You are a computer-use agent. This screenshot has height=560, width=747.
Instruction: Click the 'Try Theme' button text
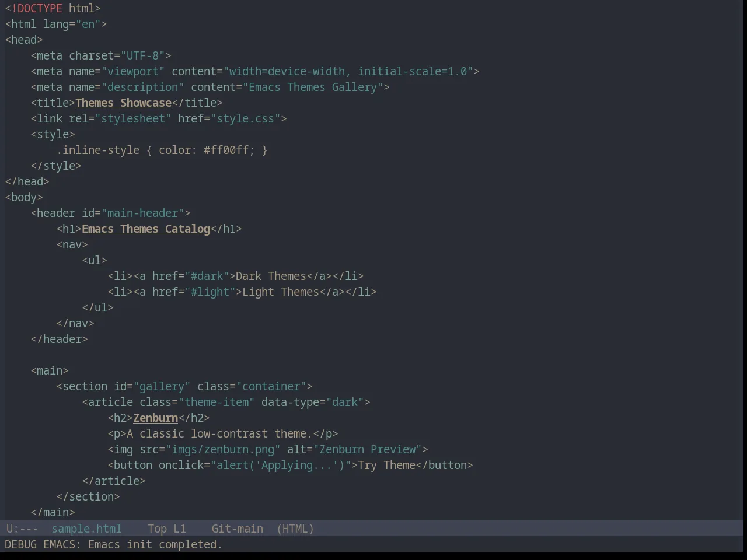pyautogui.click(x=386, y=465)
